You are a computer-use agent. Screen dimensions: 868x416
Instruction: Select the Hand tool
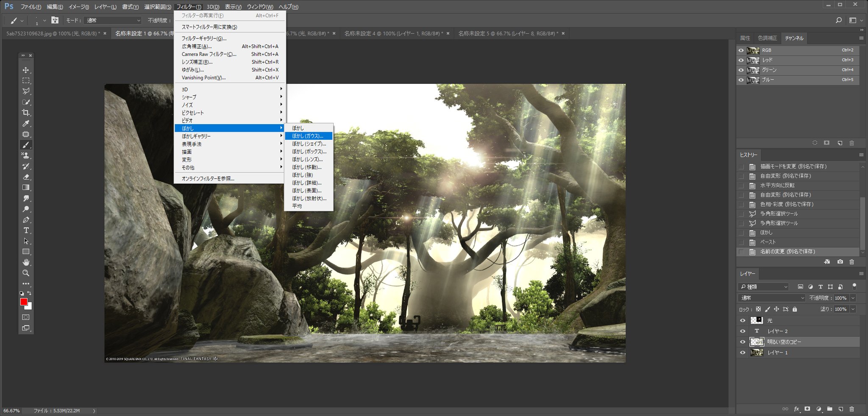26,262
